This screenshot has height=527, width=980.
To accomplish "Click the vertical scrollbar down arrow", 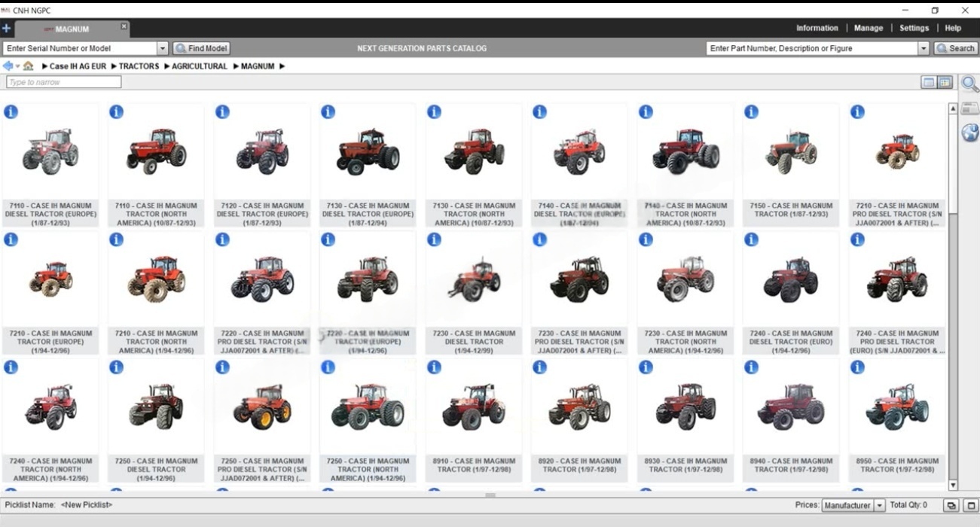I will tap(953, 486).
